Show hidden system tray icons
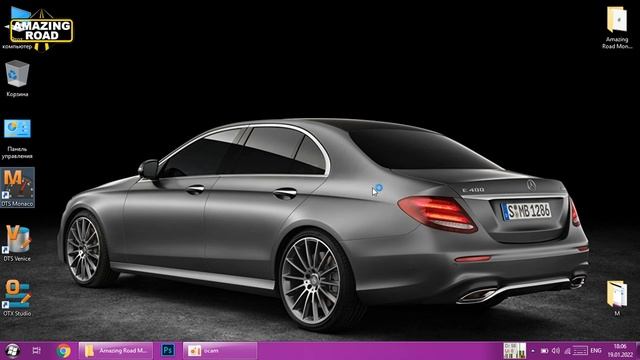This screenshot has height=360, width=640. (533, 351)
